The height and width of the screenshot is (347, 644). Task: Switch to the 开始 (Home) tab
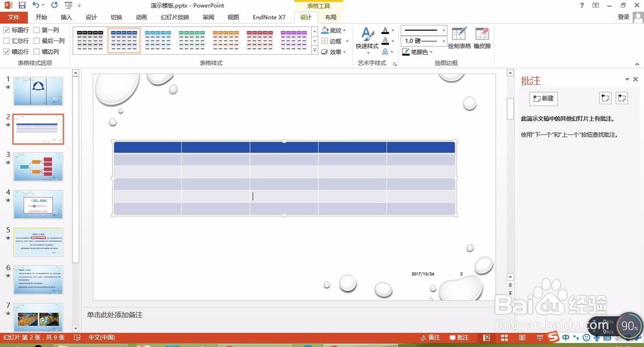point(41,17)
